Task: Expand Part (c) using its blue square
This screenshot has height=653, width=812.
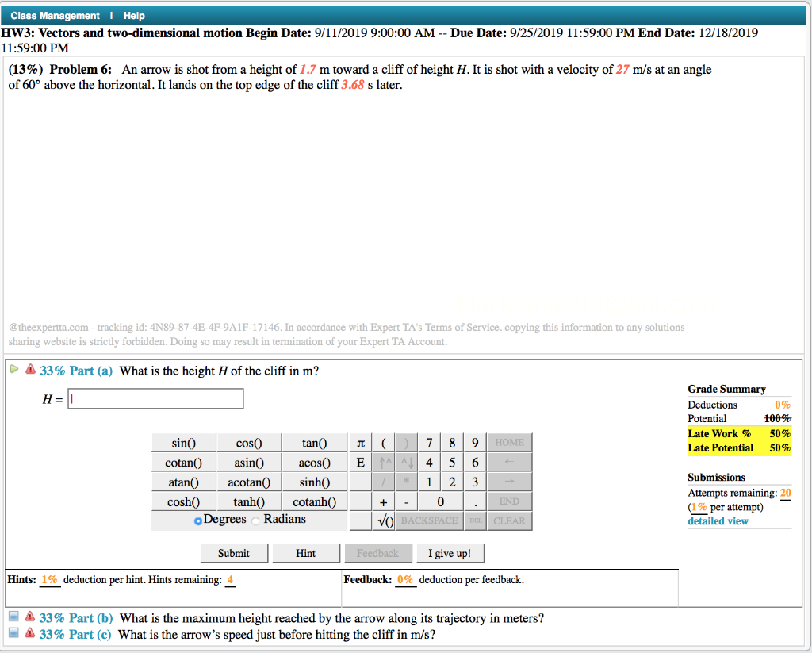Action: [x=12, y=632]
